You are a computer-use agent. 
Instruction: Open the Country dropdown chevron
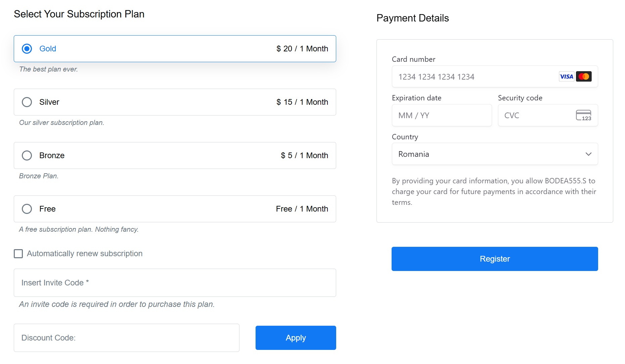pos(588,154)
